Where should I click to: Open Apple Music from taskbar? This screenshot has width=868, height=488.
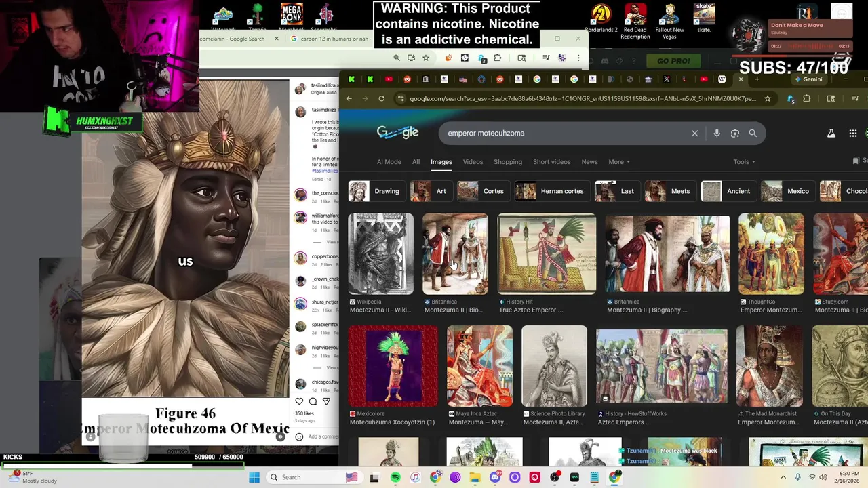coord(415,477)
